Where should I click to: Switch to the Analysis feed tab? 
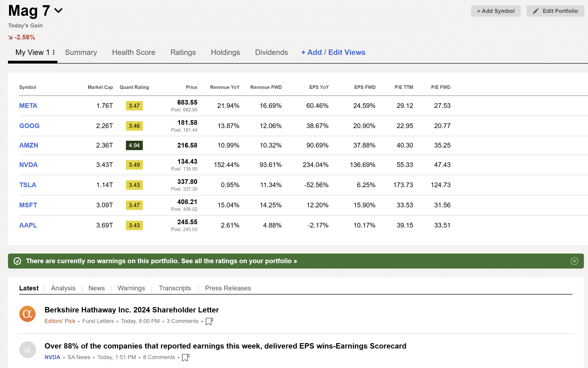point(63,288)
